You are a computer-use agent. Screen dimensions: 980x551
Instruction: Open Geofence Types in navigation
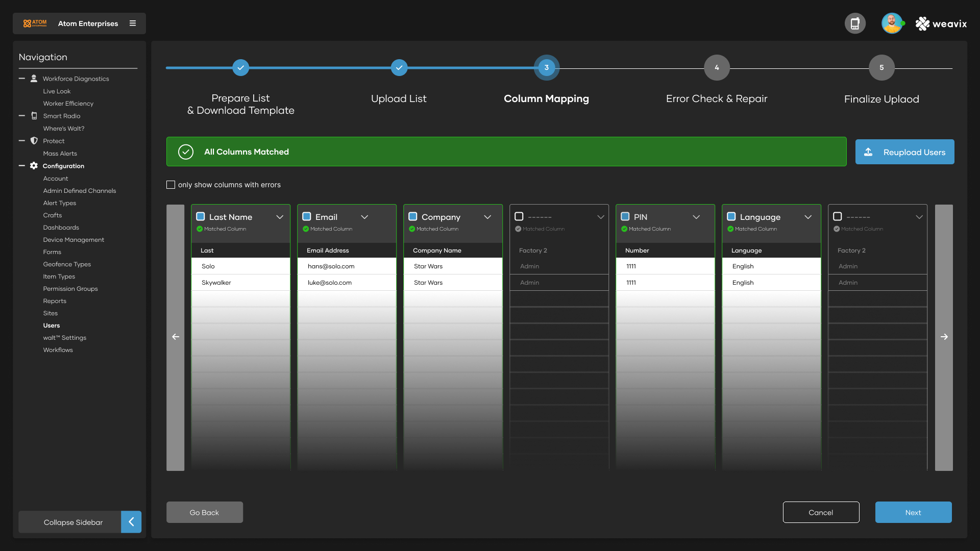[x=67, y=264]
